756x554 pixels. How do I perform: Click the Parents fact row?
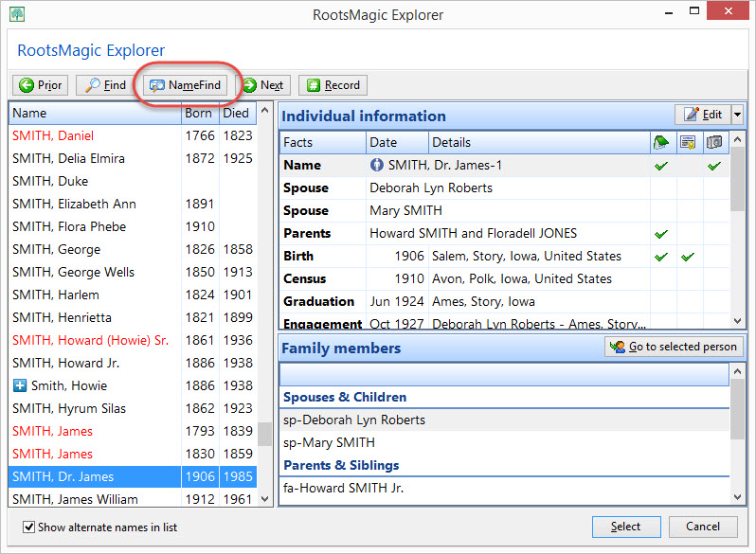[504, 233]
